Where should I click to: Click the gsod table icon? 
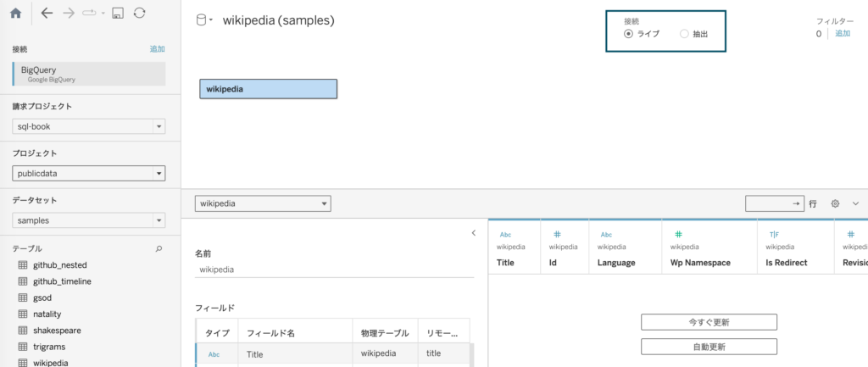coord(23,297)
